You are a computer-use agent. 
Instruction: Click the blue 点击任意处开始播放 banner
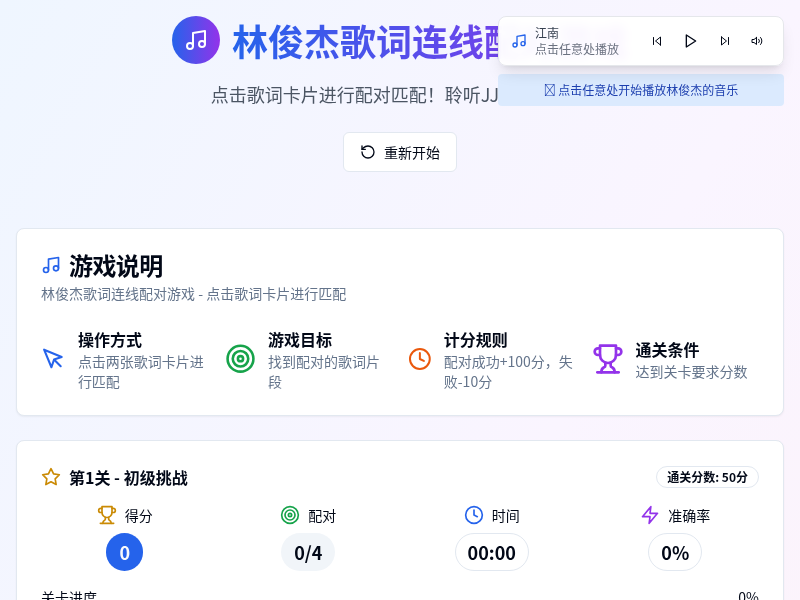pyautogui.click(x=641, y=90)
